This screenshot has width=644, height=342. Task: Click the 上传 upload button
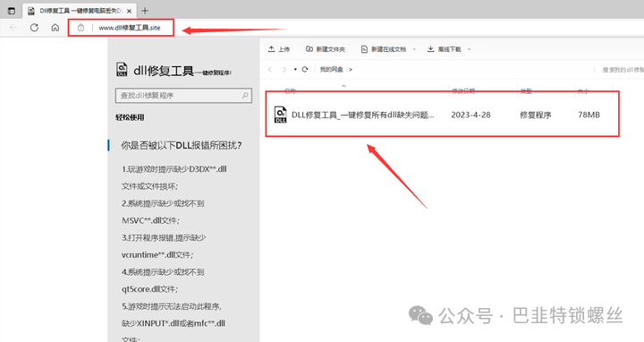(279, 49)
